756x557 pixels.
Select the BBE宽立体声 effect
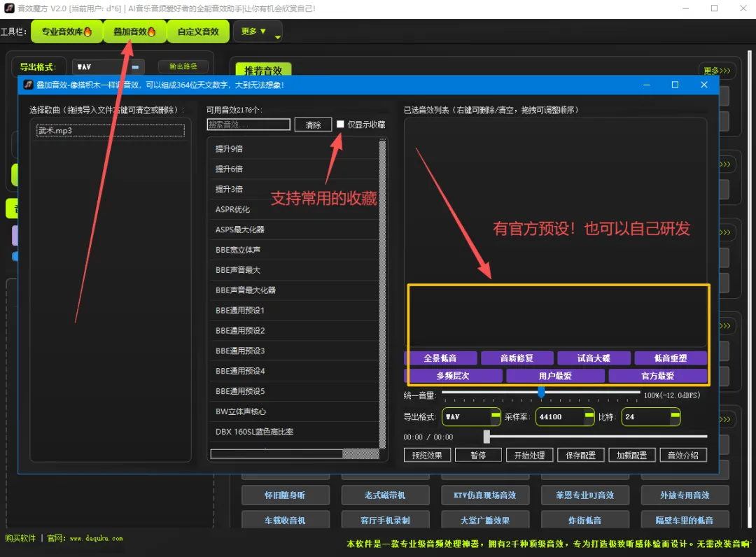point(294,250)
